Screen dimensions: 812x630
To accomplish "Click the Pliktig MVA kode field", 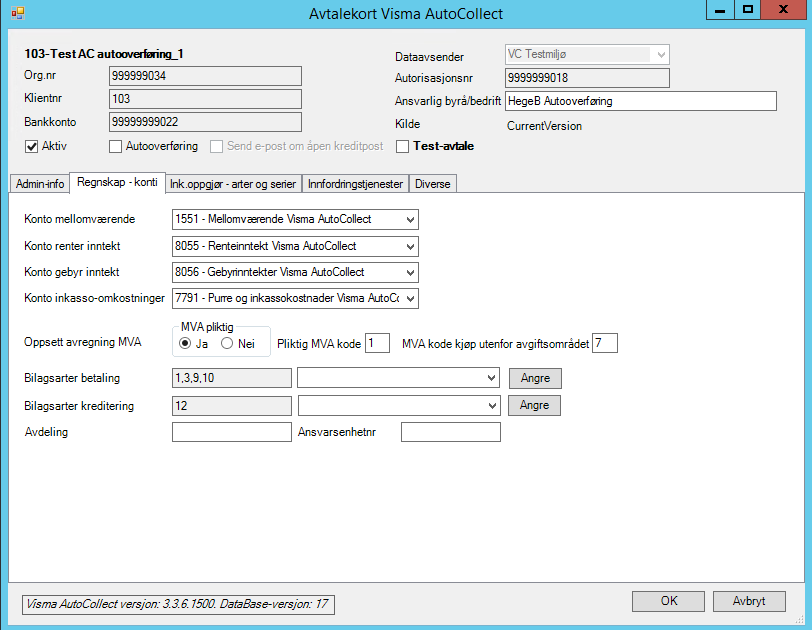I will (377, 343).
